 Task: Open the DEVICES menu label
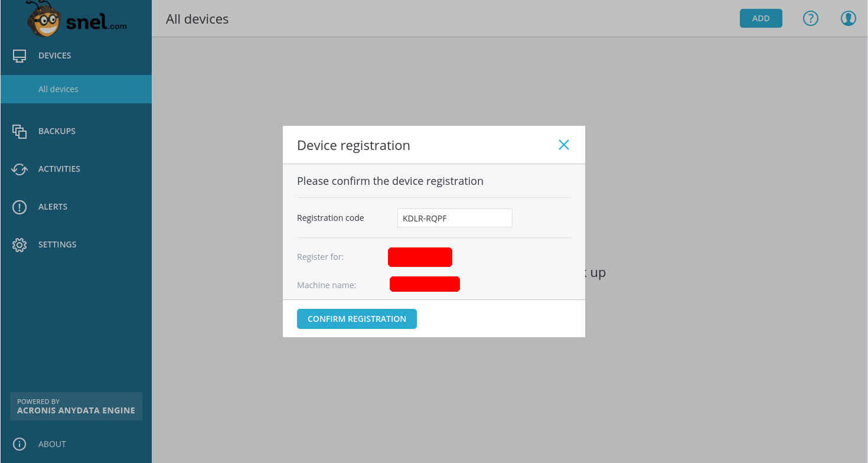[55, 56]
